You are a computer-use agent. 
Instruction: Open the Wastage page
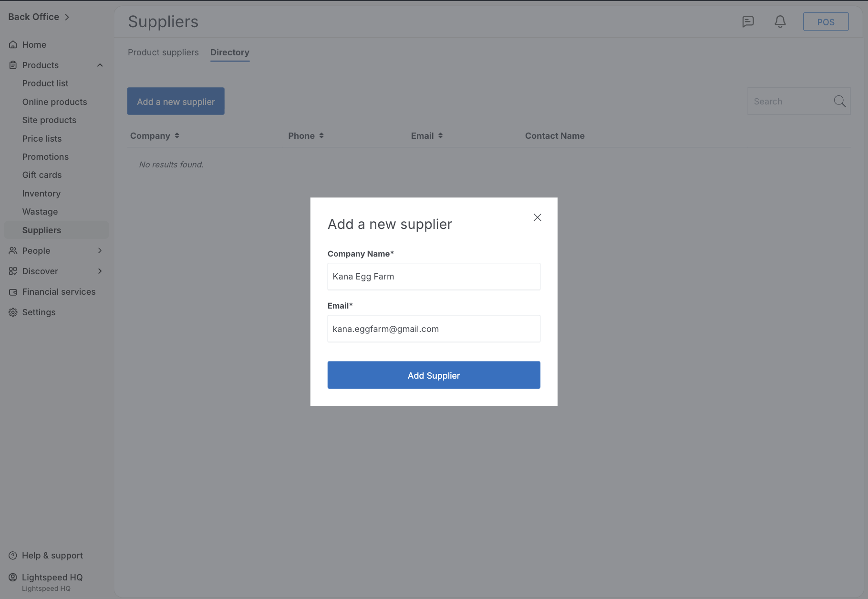[40, 212]
